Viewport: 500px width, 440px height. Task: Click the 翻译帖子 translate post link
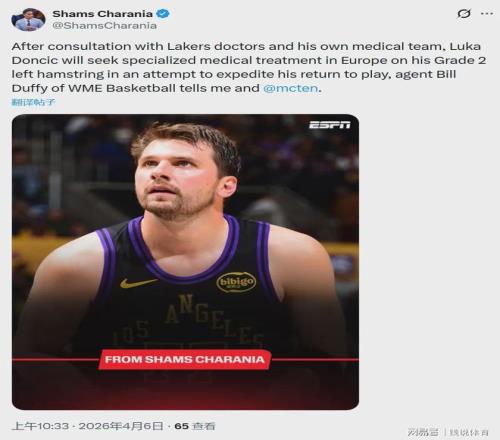[33, 102]
